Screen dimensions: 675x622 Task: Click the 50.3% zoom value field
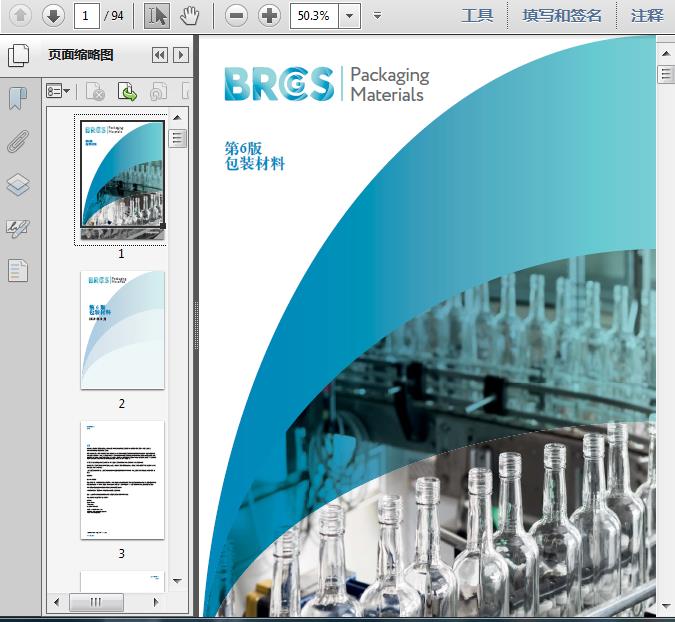coord(314,16)
